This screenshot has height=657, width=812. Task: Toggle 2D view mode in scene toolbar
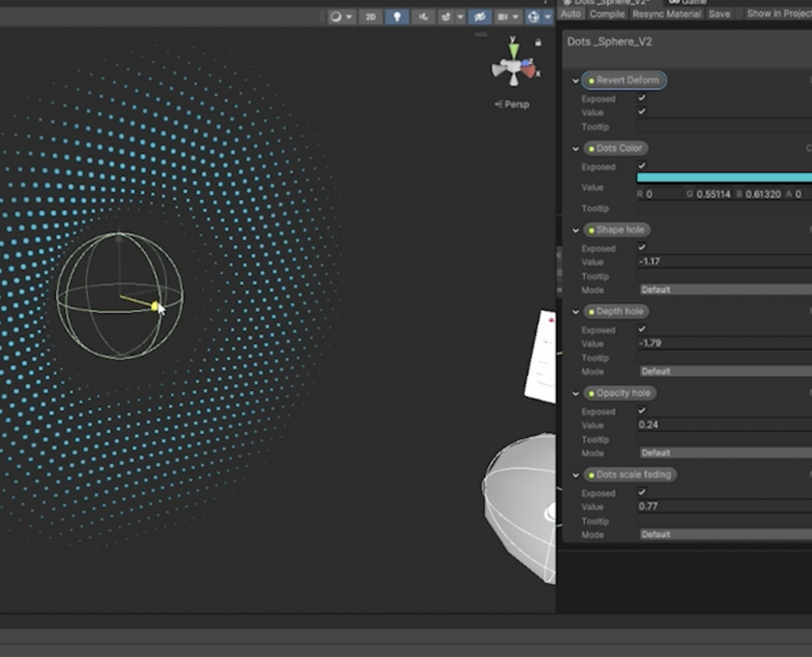pyautogui.click(x=370, y=17)
